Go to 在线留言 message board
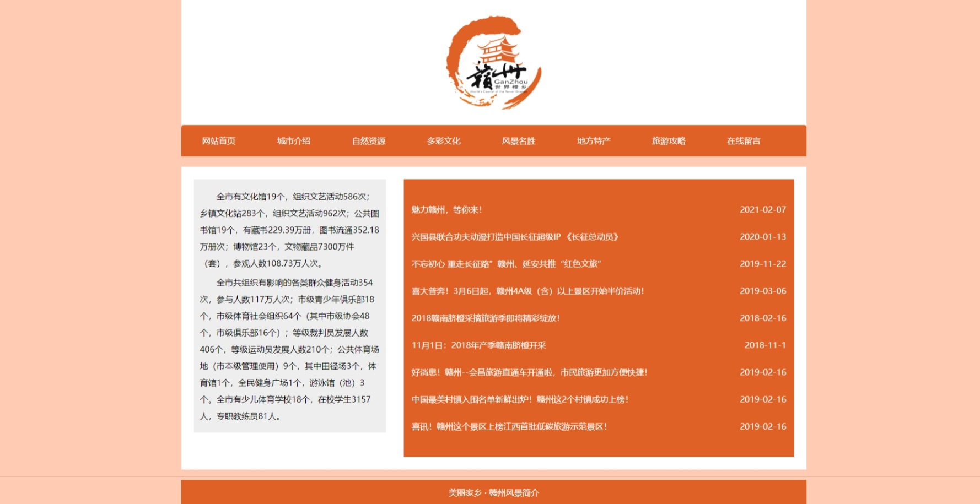The height and width of the screenshot is (504, 980). pos(743,141)
